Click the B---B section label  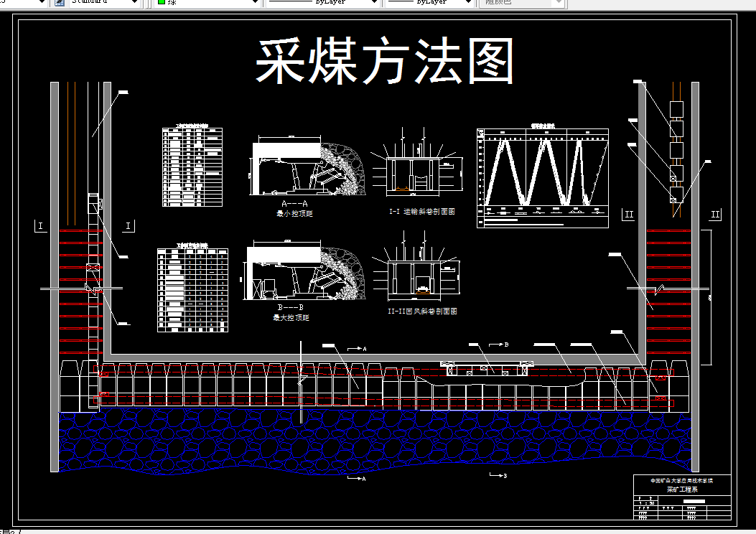pyautogui.click(x=290, y=307)
